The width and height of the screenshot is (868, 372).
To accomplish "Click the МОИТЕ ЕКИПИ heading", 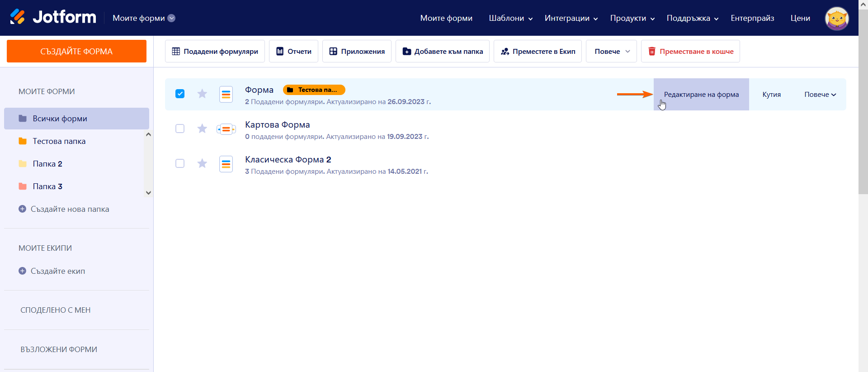I will click(x=45, y=248).
